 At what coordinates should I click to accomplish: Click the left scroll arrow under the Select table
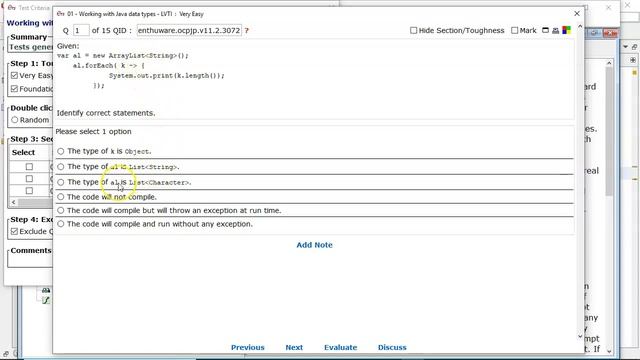tap(13, 202)
